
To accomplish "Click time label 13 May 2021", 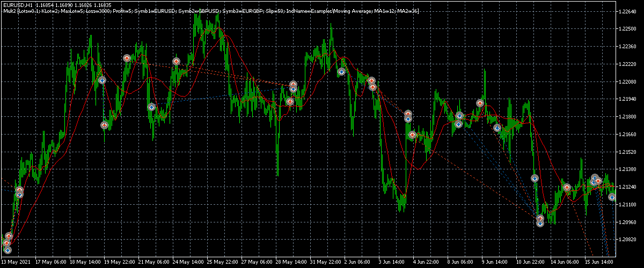I will click(15, 263).
